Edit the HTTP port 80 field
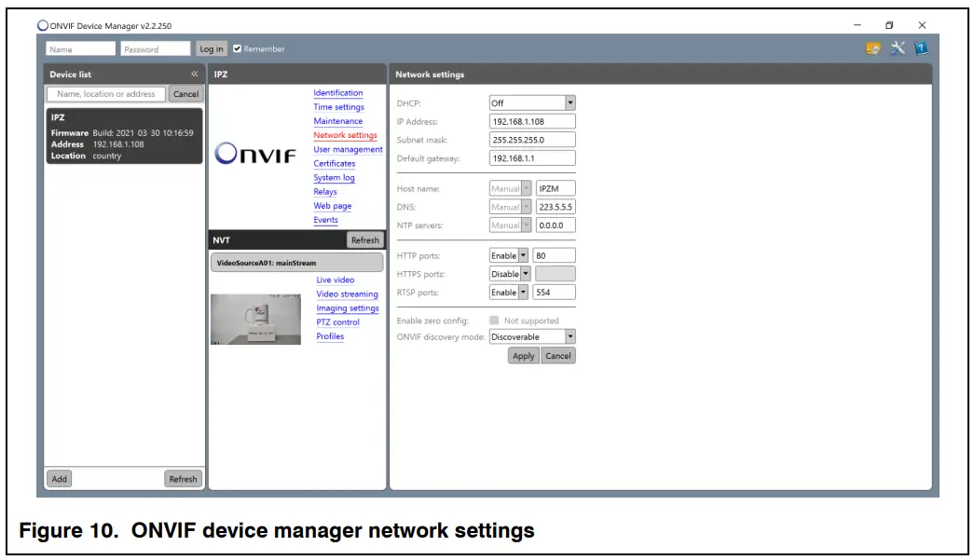974x560 pixels. [554, 255]
